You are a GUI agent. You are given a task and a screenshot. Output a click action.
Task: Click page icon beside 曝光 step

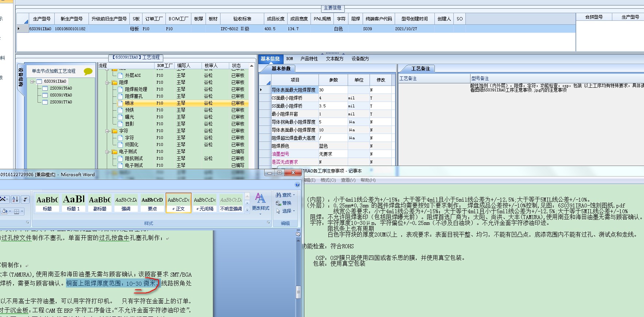(121, 117)
